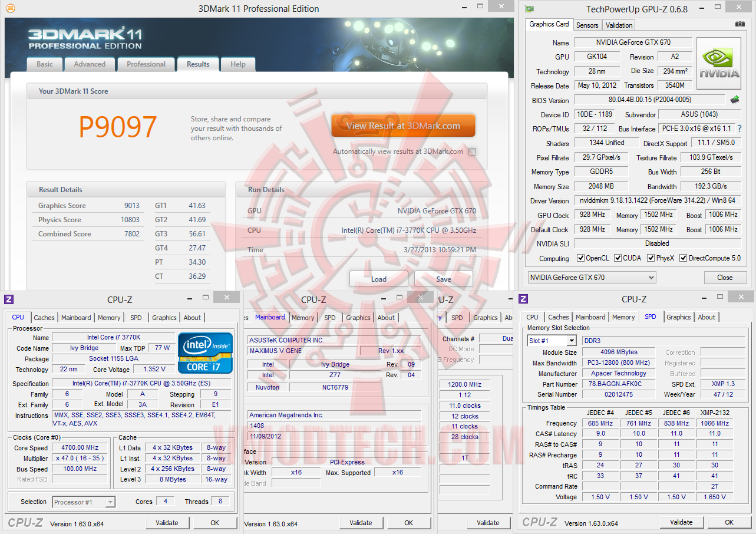Click the Combined Score value 7802
The image size is (756, 534).
click(x=132, y=234)
